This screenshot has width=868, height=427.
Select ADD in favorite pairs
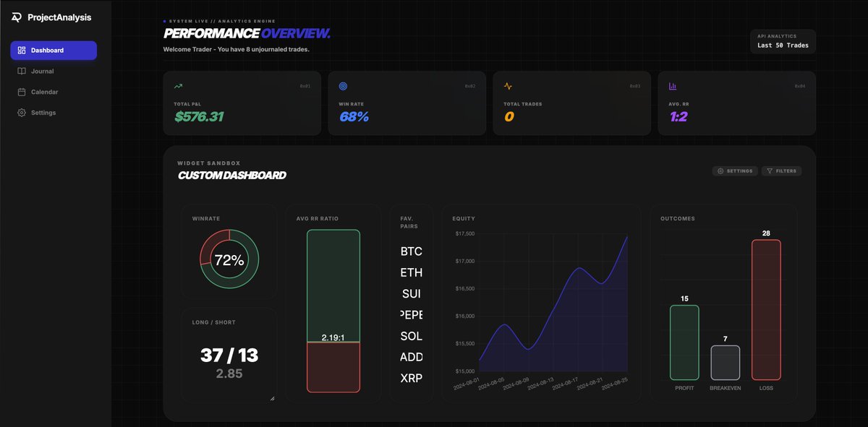(411, 357)
